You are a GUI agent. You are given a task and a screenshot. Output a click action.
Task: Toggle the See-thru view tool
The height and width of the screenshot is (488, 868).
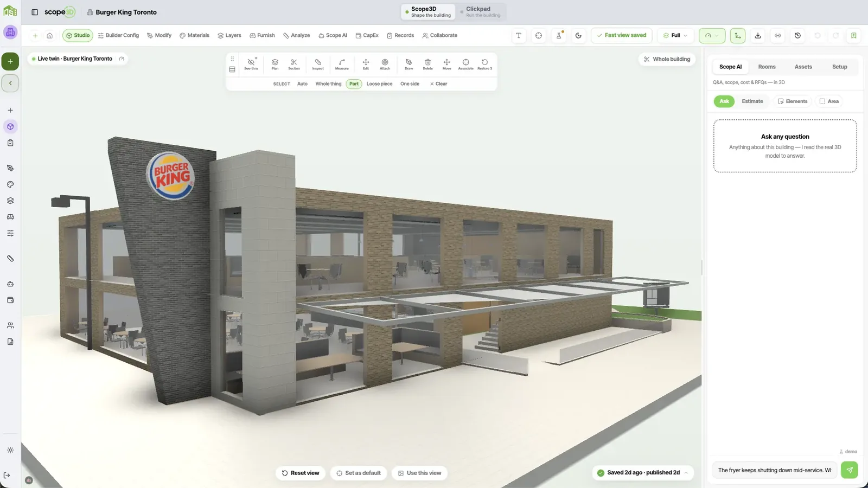[251, 64]
